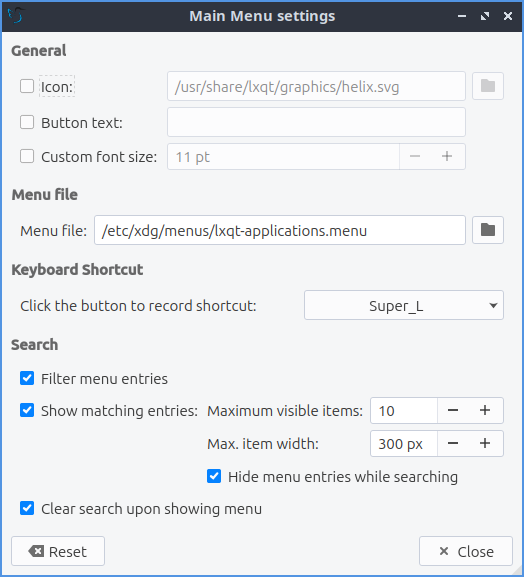Disable Show matching entries option
The height and width of the screenshot is (577, 524).
pos(27,410)
